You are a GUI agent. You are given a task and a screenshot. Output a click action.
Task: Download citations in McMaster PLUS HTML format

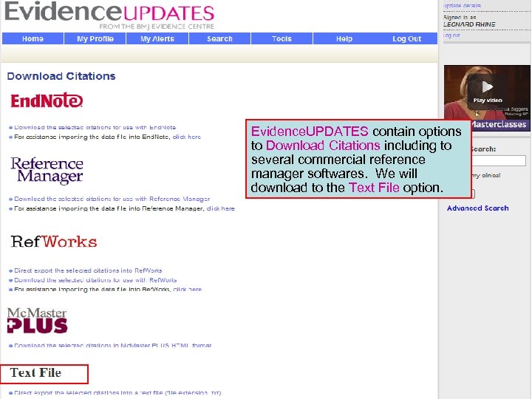pos(112,345)
